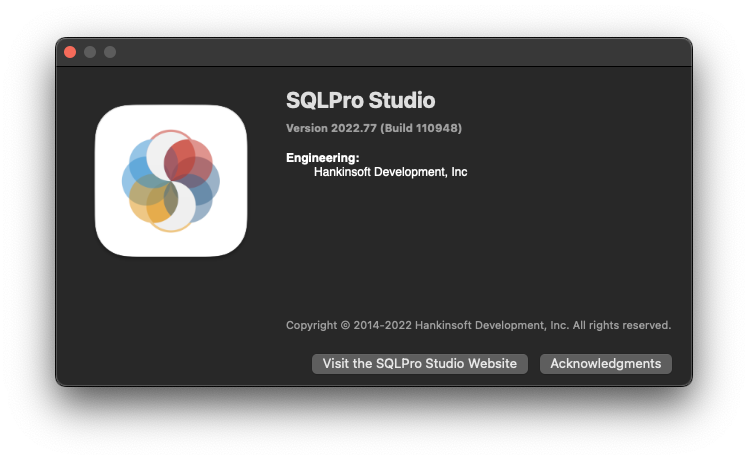
Task: Click the Copyright 2014-2022 notice text
Action: 478,325
